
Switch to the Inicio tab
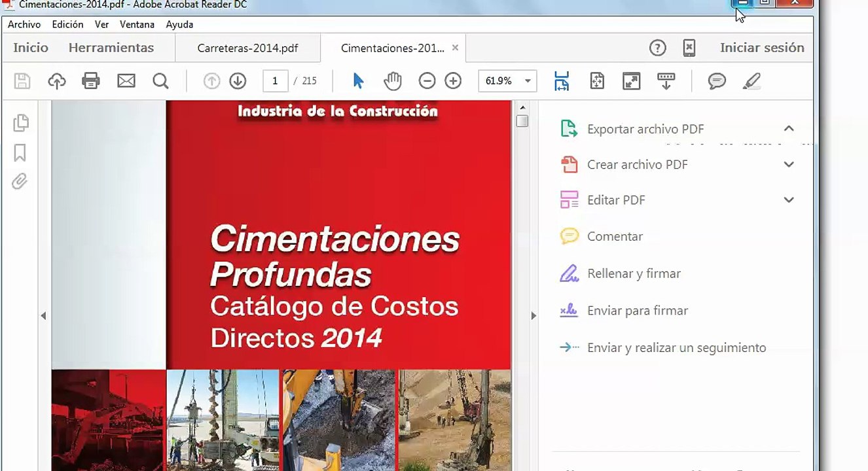31,48
